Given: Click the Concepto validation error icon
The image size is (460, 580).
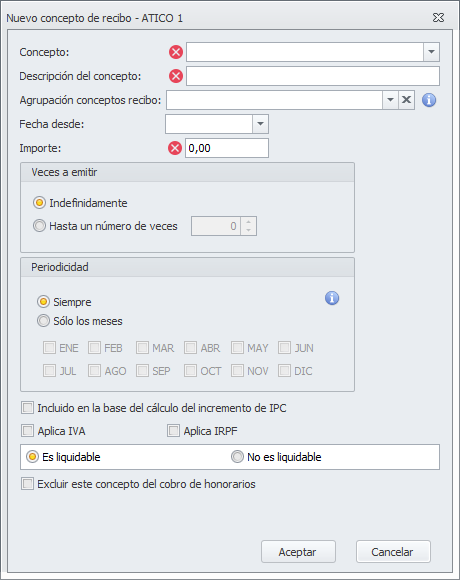Looking at the screenshot, I should (176, 52).
